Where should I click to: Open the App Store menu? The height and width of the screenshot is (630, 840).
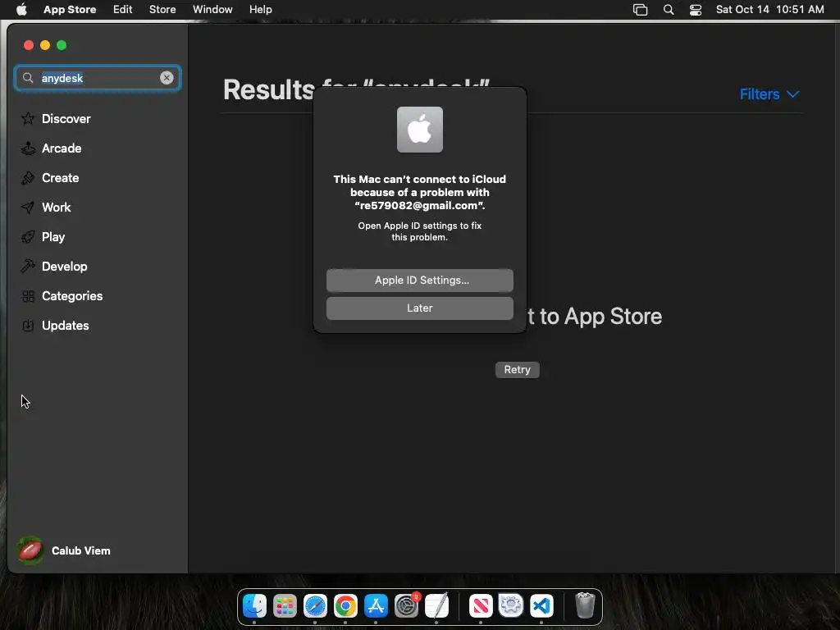(70, 9)
